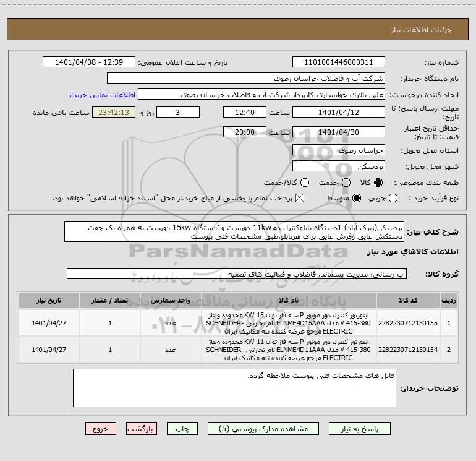This screenshot has height=461, width=476.
Task: Click the عدد unit cell in row 2
Action: 171,350
